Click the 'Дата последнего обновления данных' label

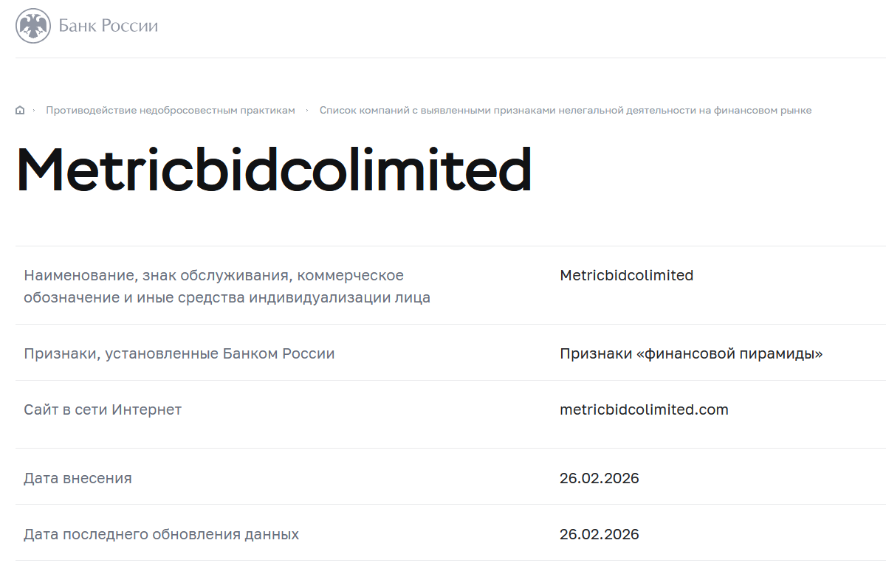click(161, 535)
